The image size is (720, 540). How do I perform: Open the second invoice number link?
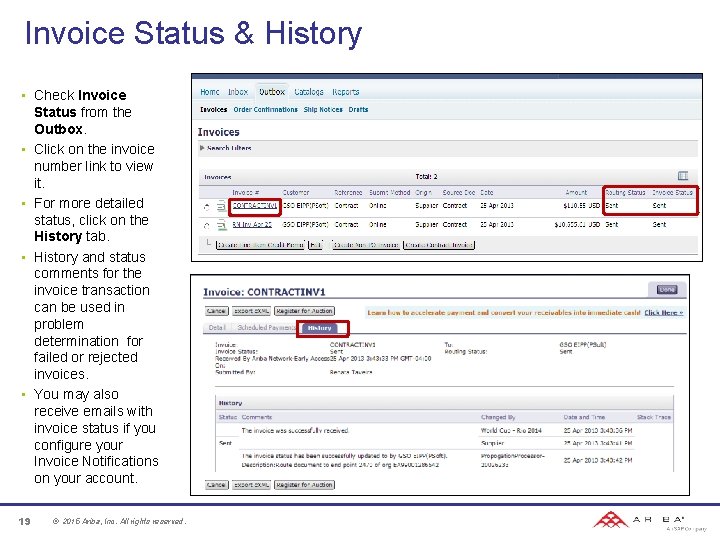(x=252, y=225)
